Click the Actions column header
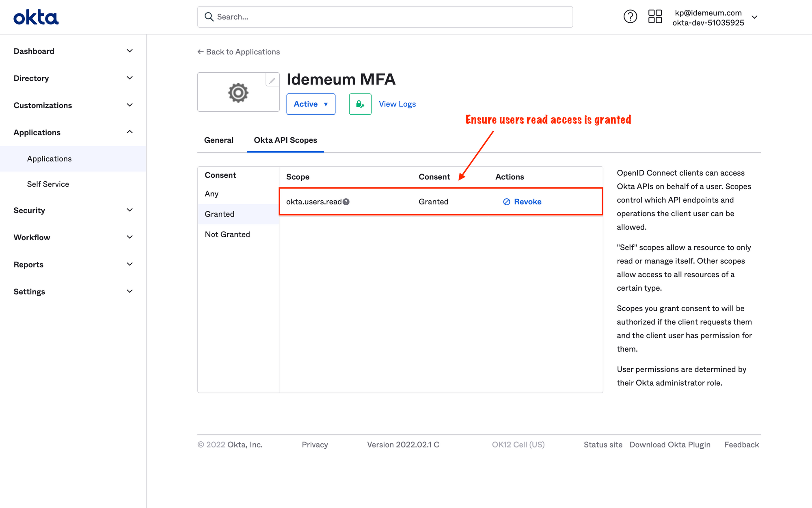Screen dimensions: 812x508 coord(510,177)
